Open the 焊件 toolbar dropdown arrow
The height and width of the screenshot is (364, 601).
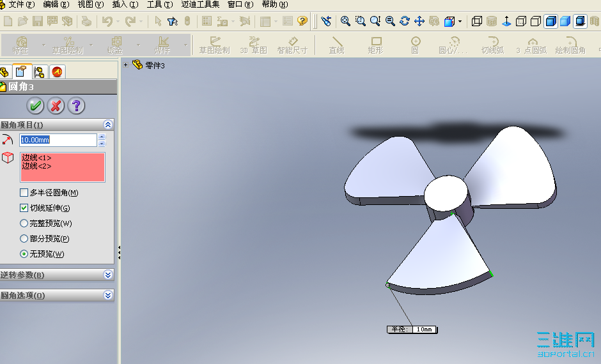(186, 45)
